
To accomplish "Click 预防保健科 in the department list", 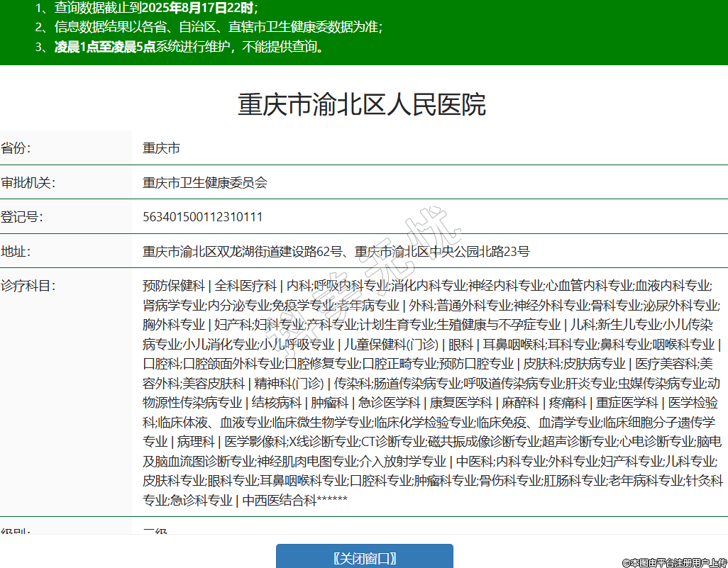I will 173,286.
